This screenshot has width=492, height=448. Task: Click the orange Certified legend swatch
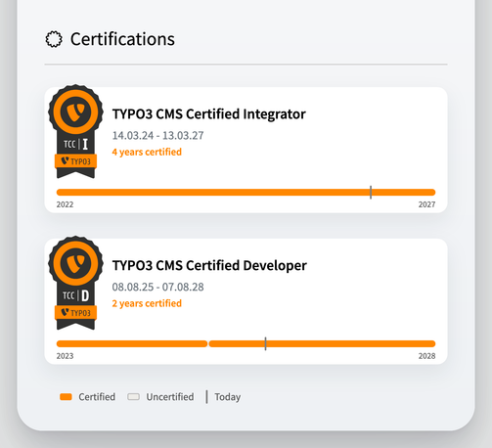tap(66, 397)
